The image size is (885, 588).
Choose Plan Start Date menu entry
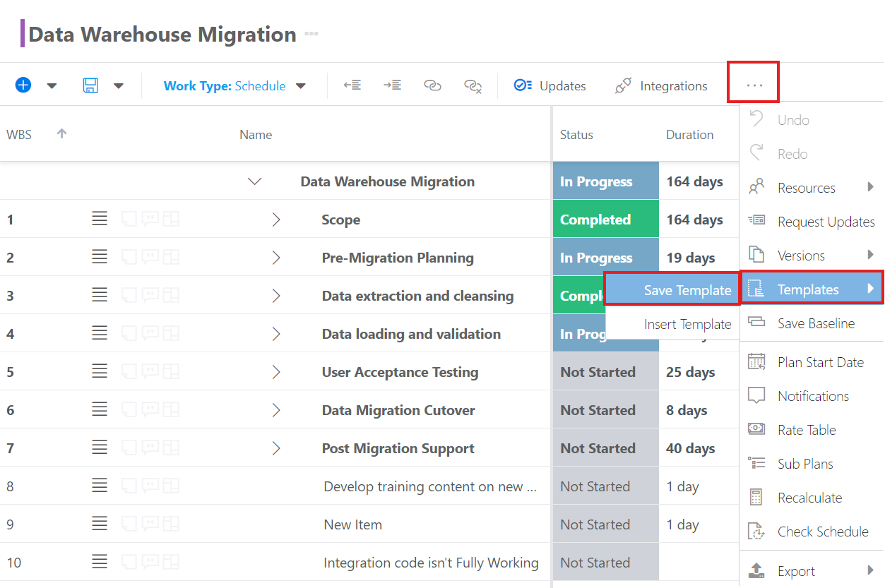point(811,362)
